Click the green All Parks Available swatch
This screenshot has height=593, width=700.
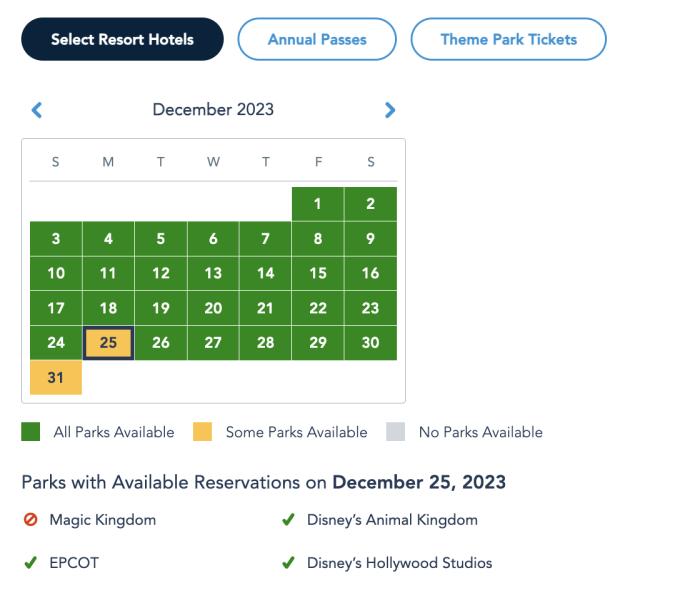(x=32, y=432)
